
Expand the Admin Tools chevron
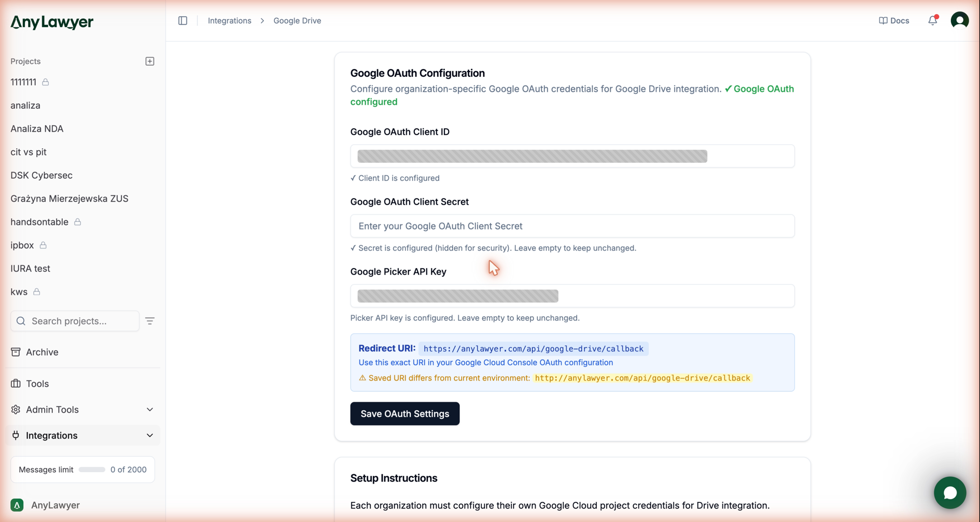pyautogui.click(x=150, y=410)
